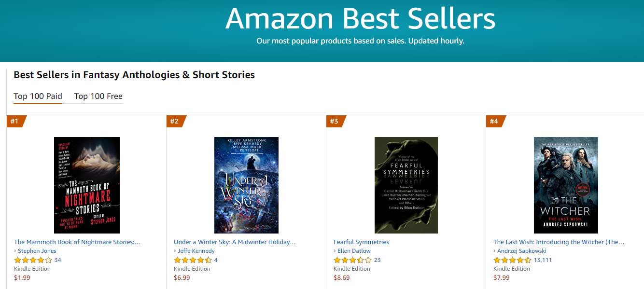
Task: Select the Top 100 Paid tab
Action: [x=38, y=96]
